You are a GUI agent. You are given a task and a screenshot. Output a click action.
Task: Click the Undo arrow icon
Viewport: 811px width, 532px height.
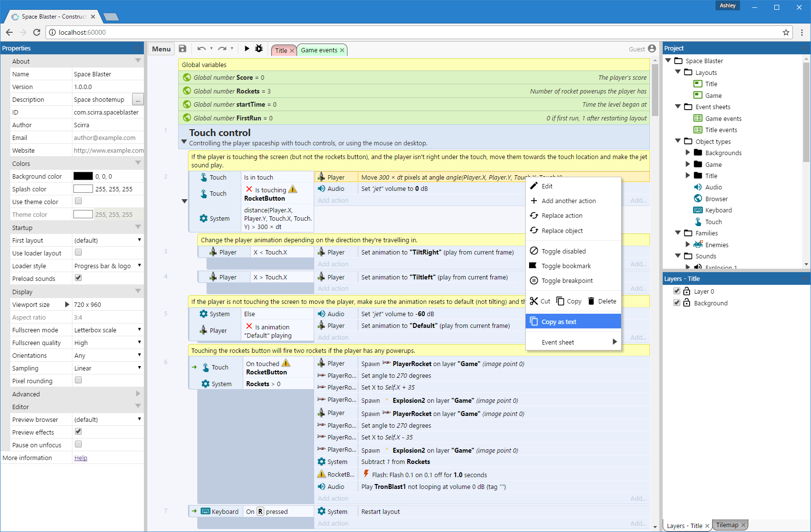[x=201, y=48]
